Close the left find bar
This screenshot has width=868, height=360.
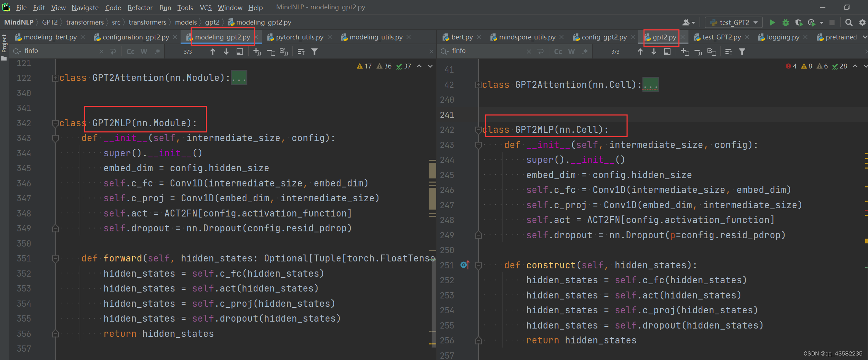point(431,52)
